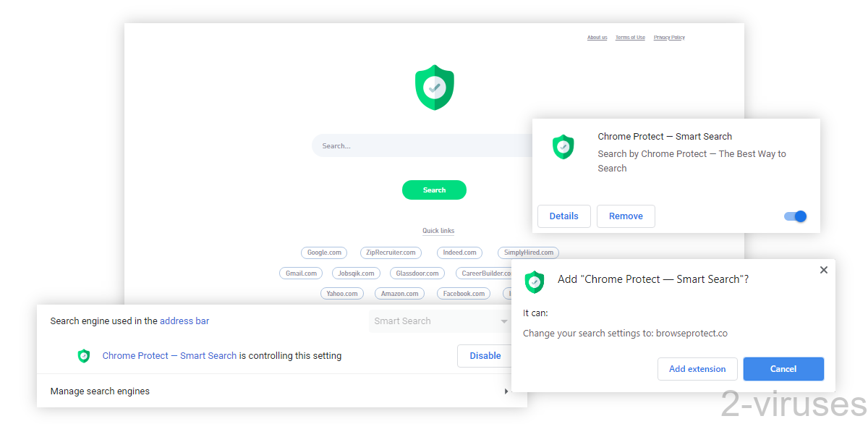Click the address bar link in settings

(184, 321)
